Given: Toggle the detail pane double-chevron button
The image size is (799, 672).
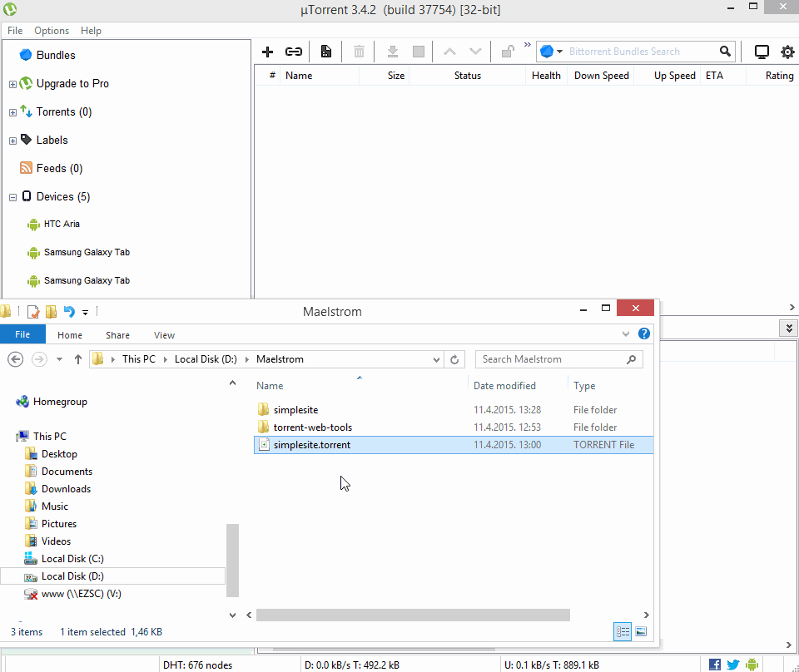Looking at the screenshot, I should click(x=789, y=328).
